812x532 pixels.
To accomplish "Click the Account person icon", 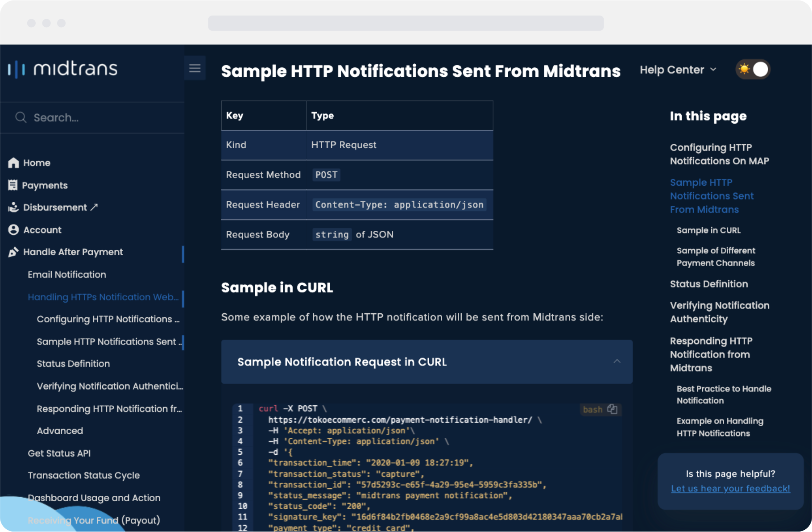I will (x=13, y=230).
